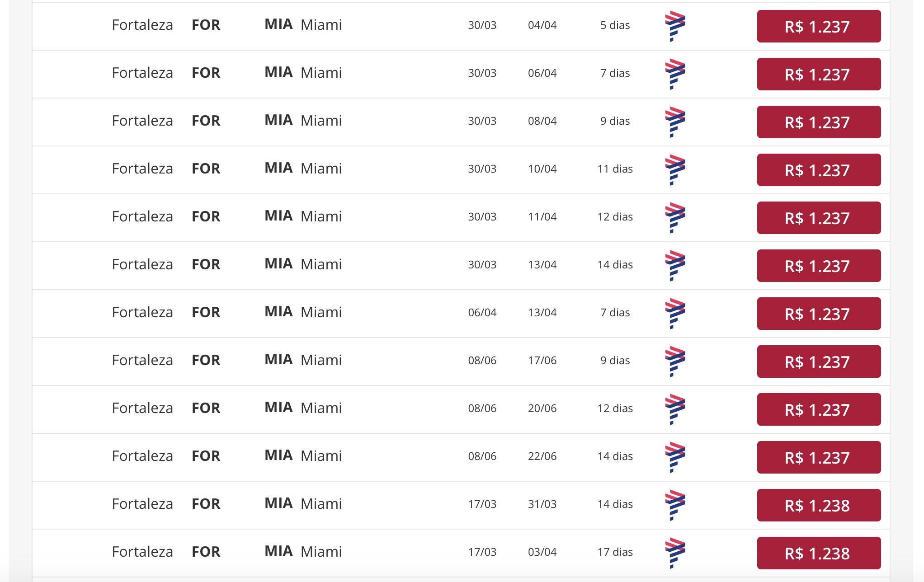
Task: Click LATAM logo on the 17 dias row
Action: point(675,553)
